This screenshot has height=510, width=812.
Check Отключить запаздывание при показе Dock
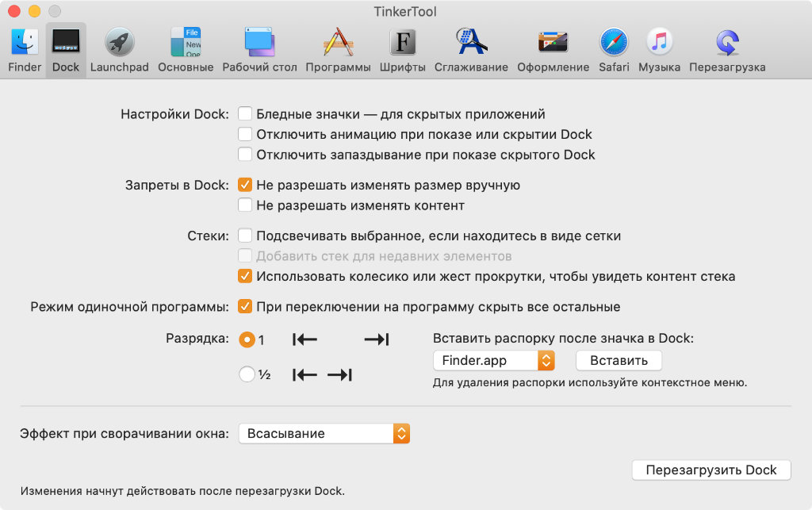pos(245,155)
